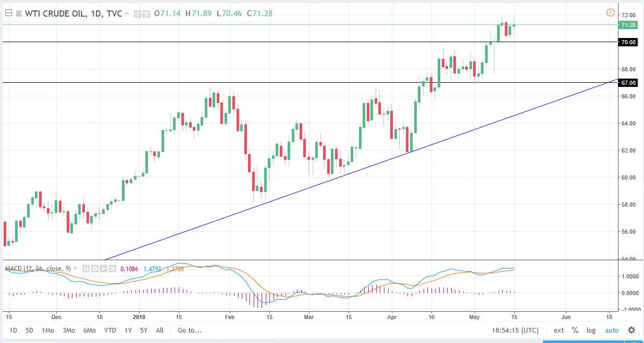Toggle logarithmic scale with the log button

click(x=591, y=330)
